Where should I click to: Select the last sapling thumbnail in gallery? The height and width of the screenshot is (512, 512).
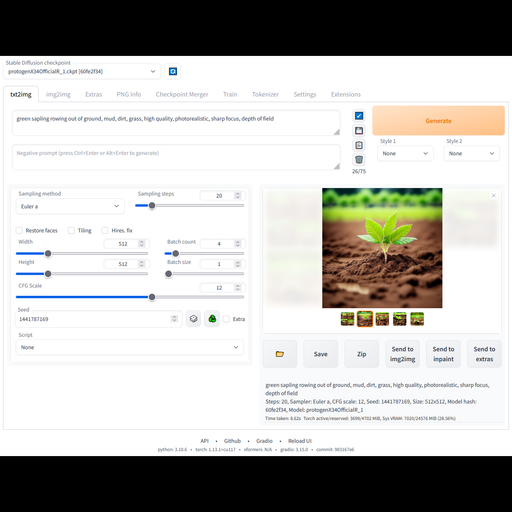[417, 319]
